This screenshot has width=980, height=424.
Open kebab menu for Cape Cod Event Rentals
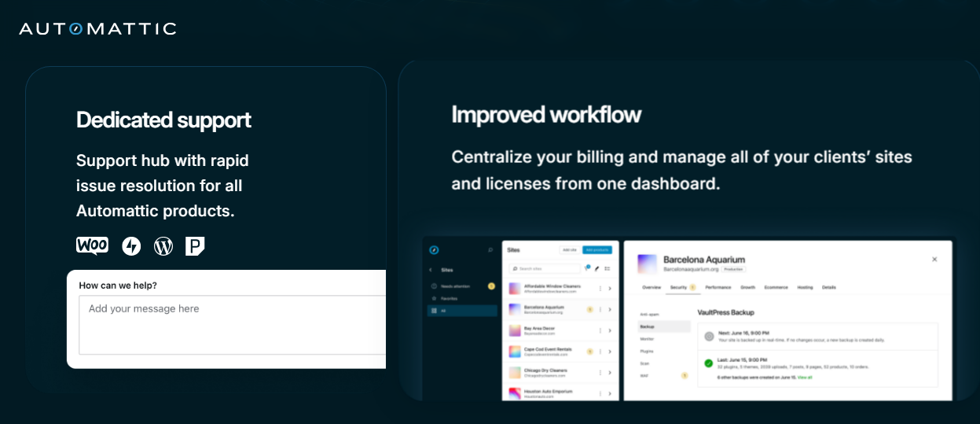point(600,351)
